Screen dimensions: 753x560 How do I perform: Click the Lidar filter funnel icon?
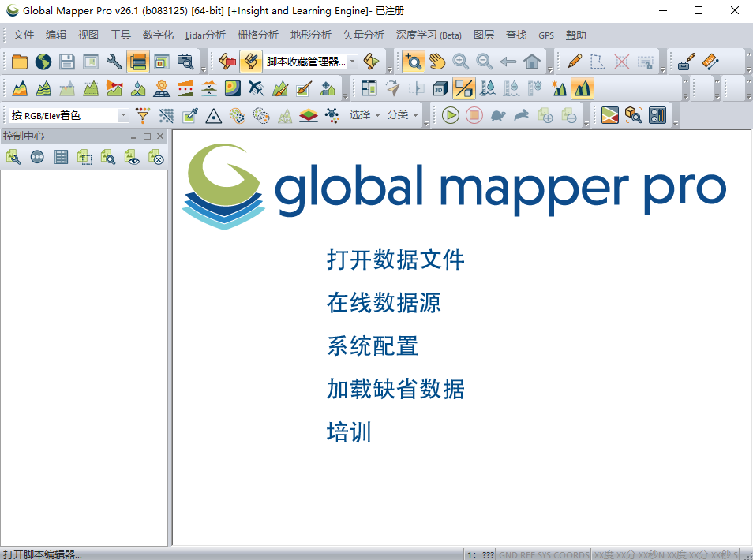coord(143,115)
